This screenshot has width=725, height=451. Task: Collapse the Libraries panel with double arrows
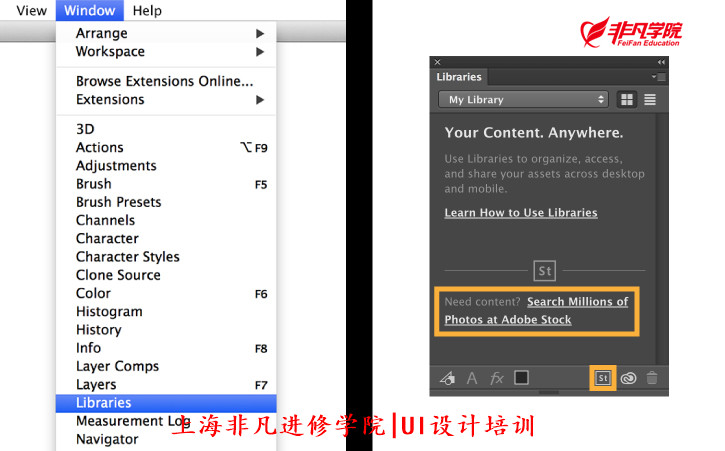[x=661, y=62]
